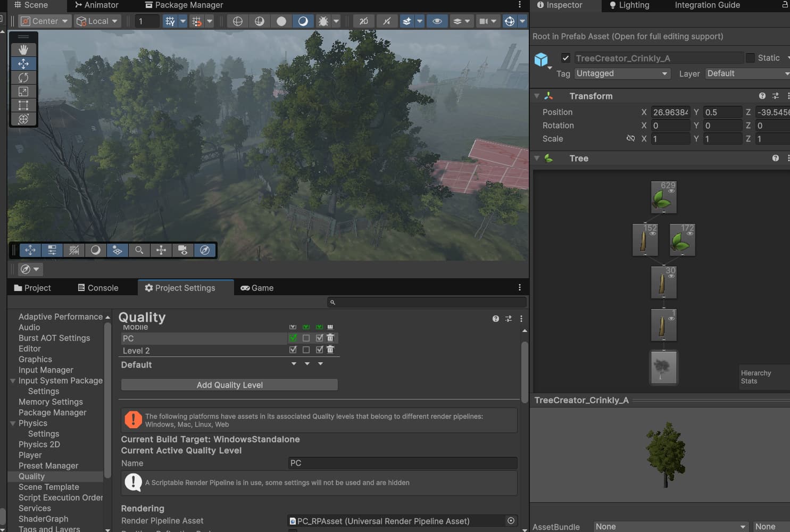Click the Add Quality Level button
790x532 pixels.
(229, 385)
